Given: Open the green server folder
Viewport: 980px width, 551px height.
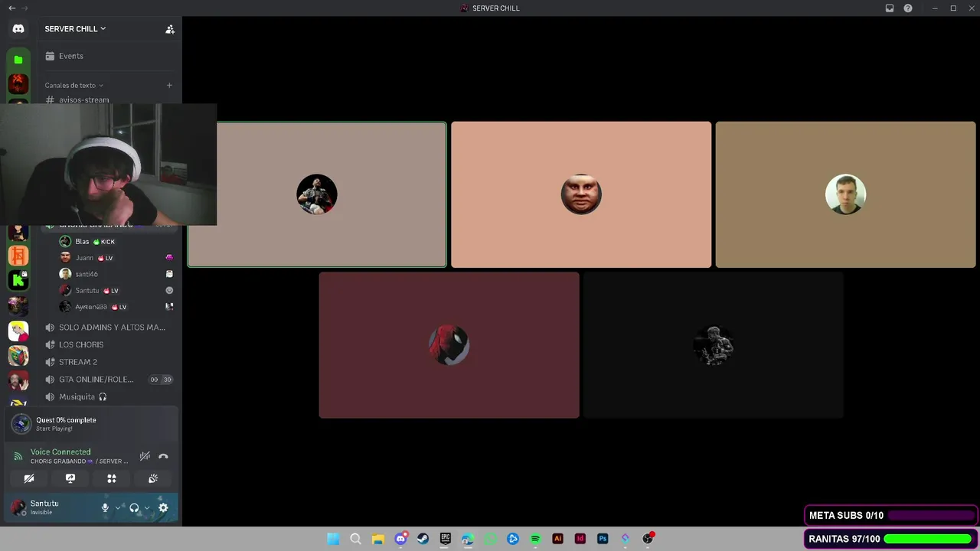Looking at the screenshot, I should tap(18, 60).
